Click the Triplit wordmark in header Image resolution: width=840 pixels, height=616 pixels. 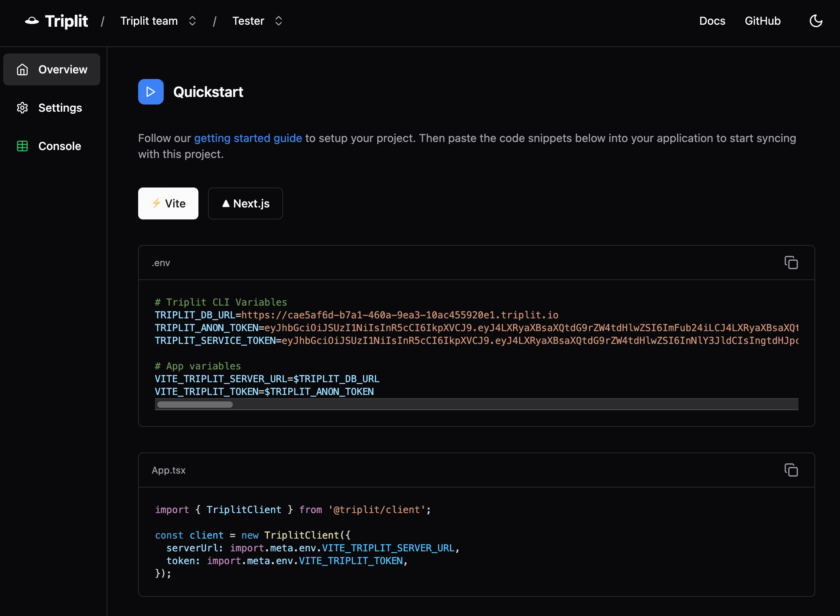66,21
